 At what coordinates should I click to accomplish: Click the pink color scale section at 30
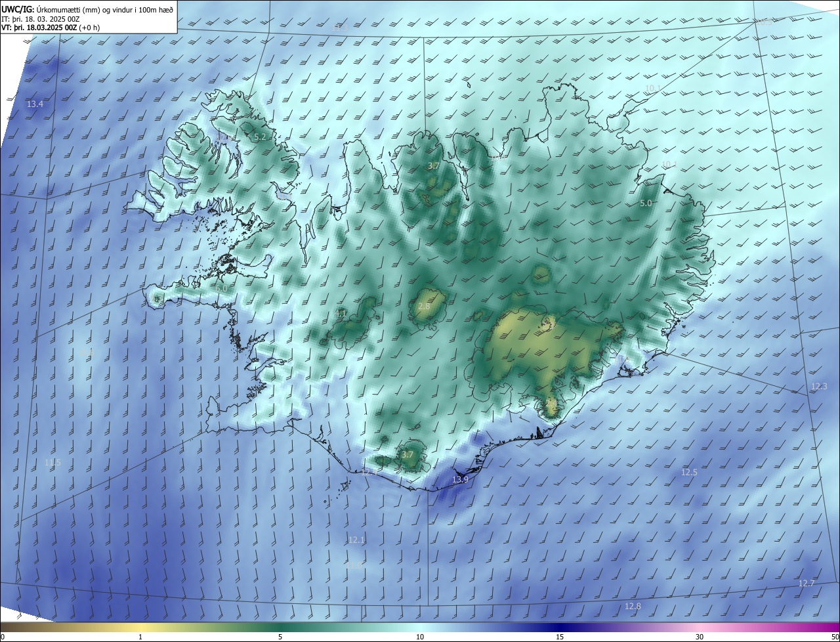(700, 627)
